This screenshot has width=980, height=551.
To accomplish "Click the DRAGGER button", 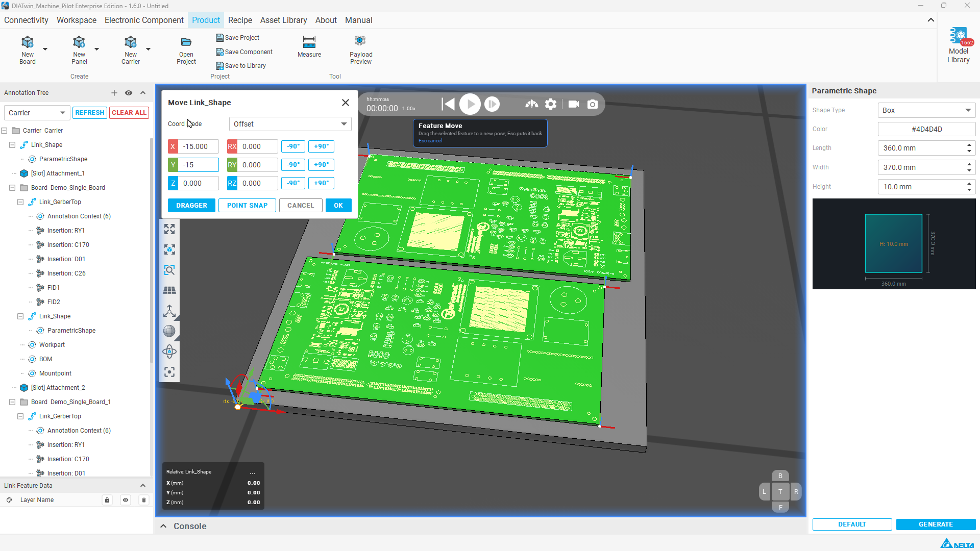I will 191,206.
